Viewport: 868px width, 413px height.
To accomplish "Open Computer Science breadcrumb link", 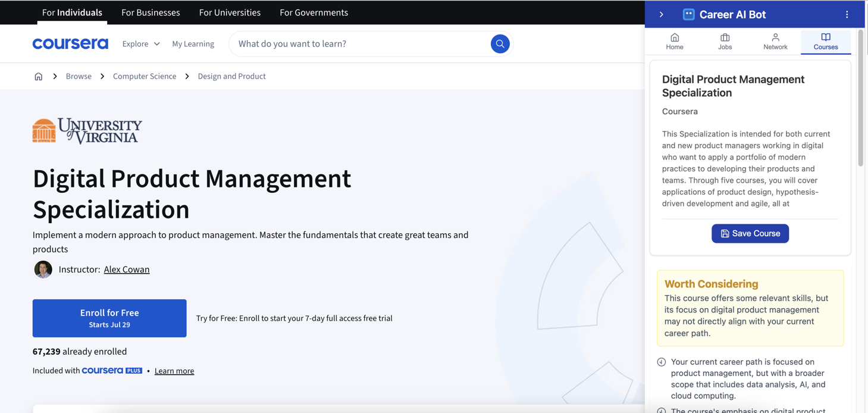I will point(145,76).
